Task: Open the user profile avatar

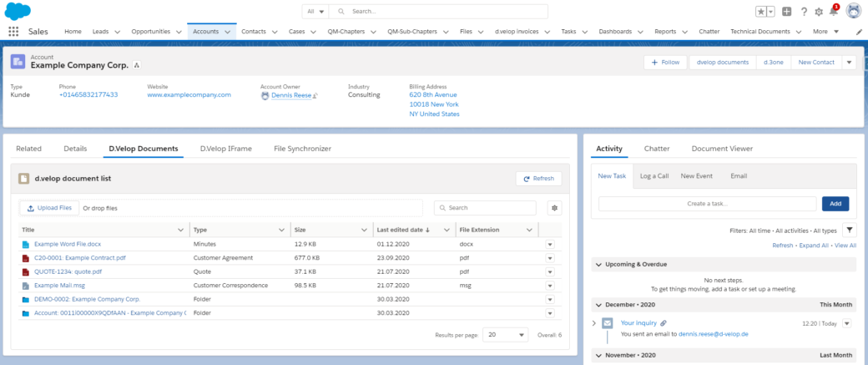Action: click(853, 11)
